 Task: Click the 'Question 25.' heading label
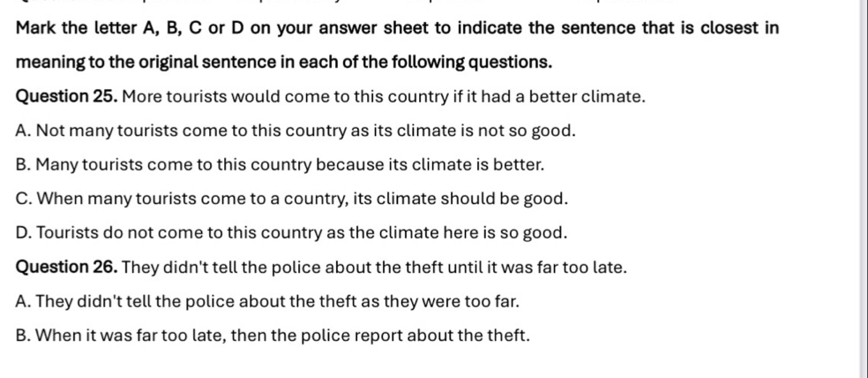click(x=66, y=97)
